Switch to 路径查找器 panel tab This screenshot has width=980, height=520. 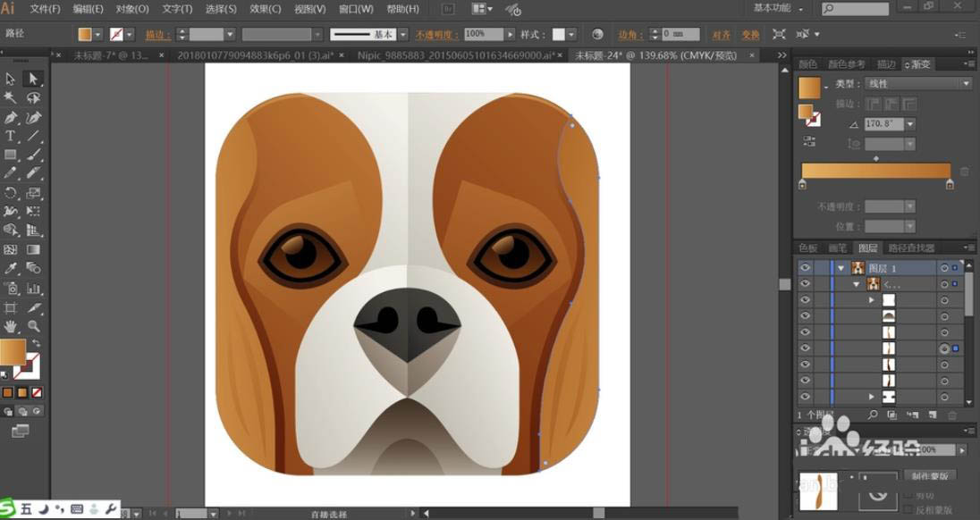(x=911, y=248)
